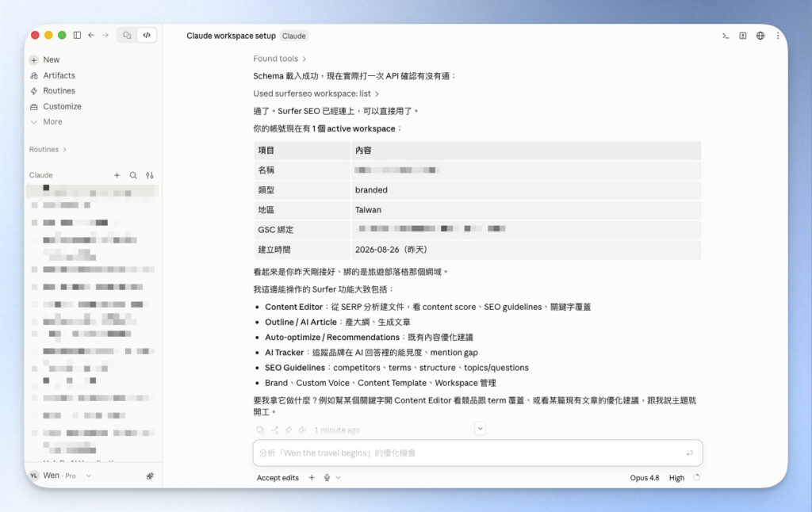Viewport: 812px width, 512px height.
Task: Switch to code mode icon
Action: (x=147, y=35)
